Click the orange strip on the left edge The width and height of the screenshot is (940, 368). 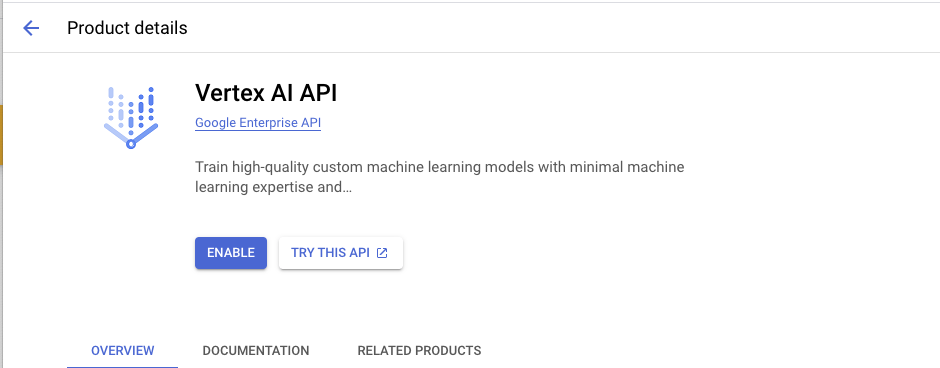point(1,135)
